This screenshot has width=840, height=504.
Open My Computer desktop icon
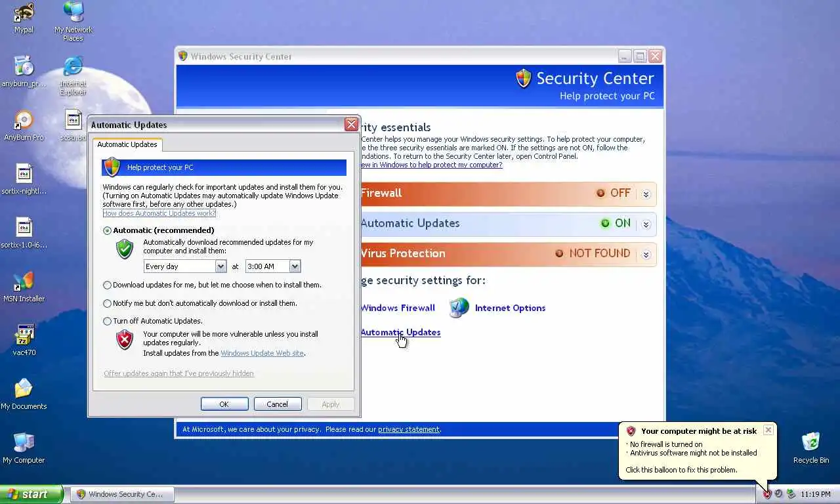tap(24, 448)
